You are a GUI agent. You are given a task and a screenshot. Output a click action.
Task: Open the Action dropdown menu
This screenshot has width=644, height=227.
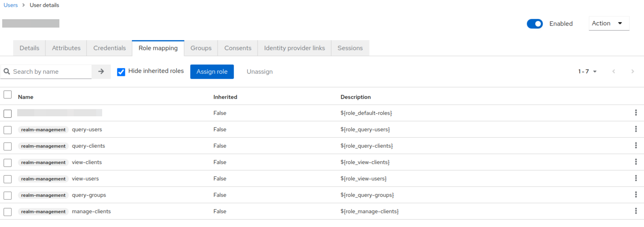(608, 23)
